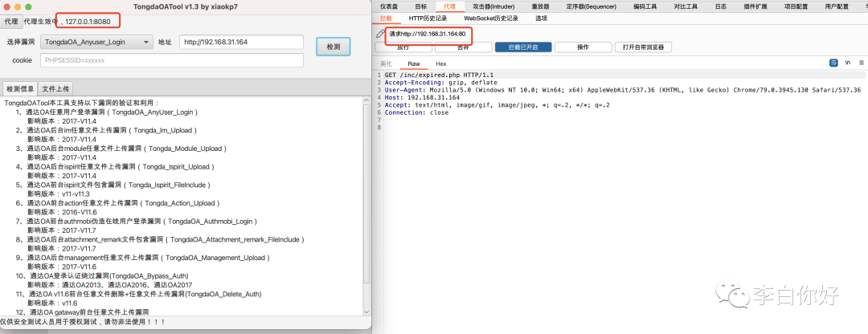The height and width of the screenshot is (334, 868).
Task: Click the pencil edit icon beside request URL
Action: coord(380,34)
